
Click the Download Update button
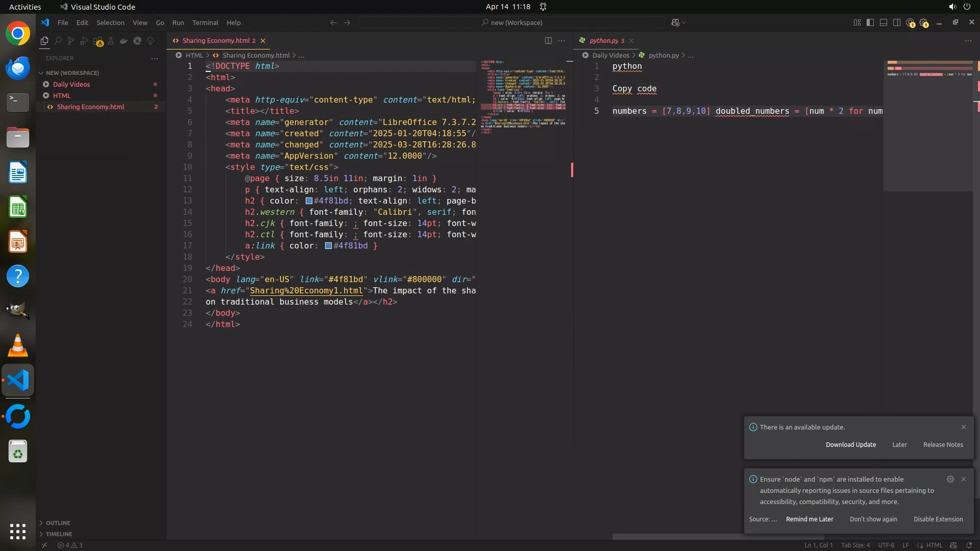tap(850, 444)
